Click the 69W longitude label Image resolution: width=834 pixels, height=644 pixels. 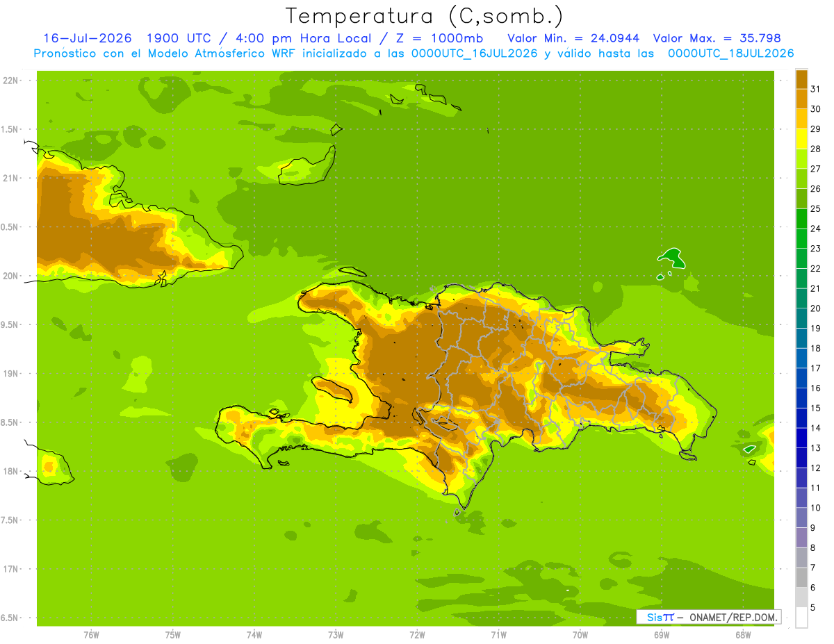662,634
